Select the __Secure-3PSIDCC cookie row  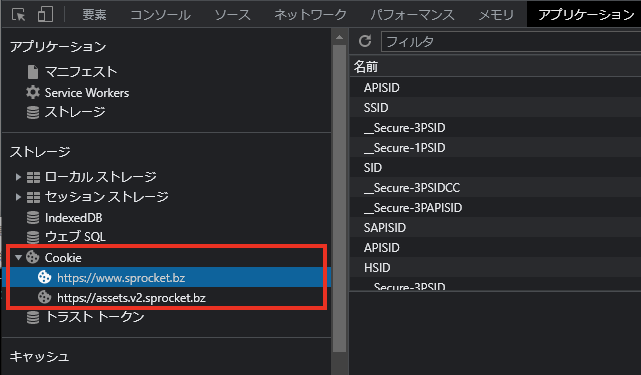(495, 188)
